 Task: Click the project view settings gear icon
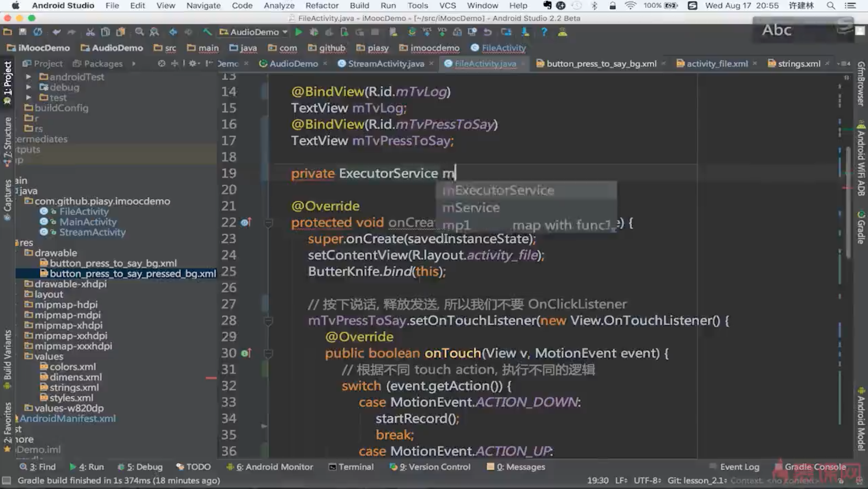[x=194, y=63]
